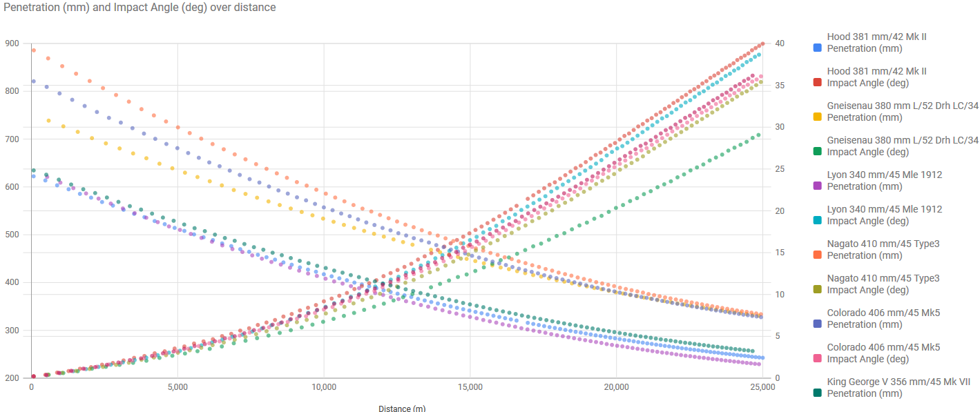
Task: Click the 10,000 tick on the distance axis
Action: [x=324, y=388]
